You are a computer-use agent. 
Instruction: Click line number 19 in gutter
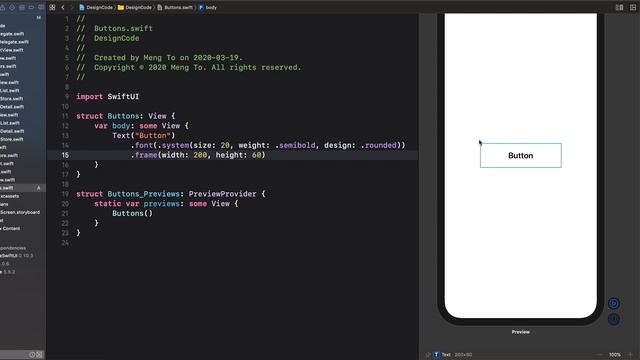[x=65, y=194]
